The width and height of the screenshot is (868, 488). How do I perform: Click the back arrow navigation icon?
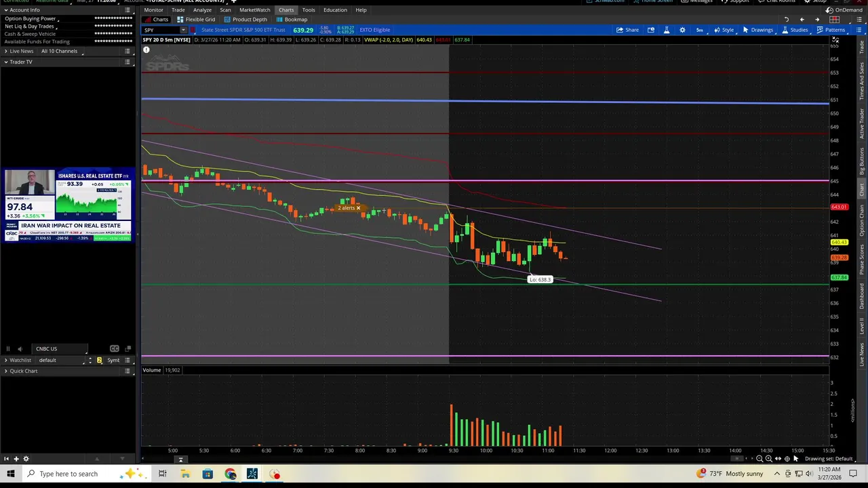point(802,20)
